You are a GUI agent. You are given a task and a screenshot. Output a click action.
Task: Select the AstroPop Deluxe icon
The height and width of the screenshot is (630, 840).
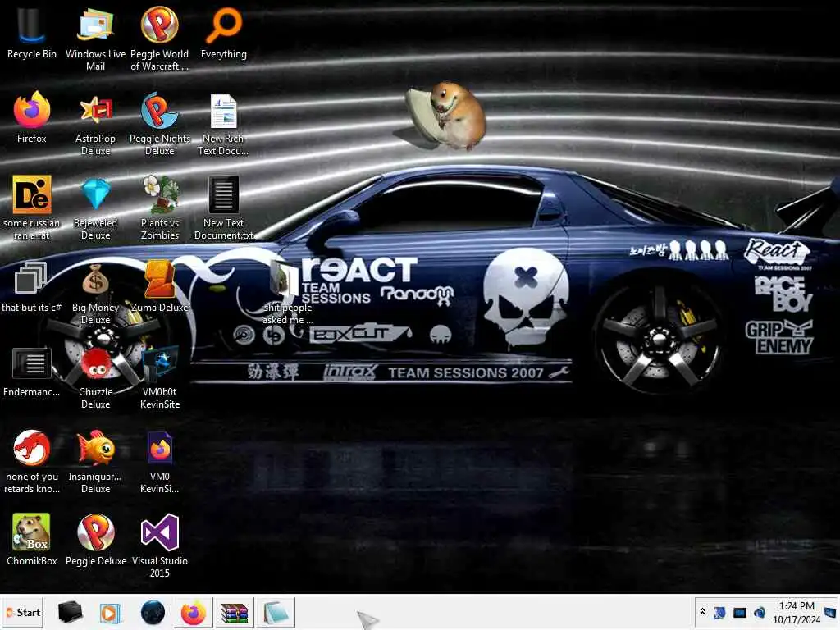[95, 125]
